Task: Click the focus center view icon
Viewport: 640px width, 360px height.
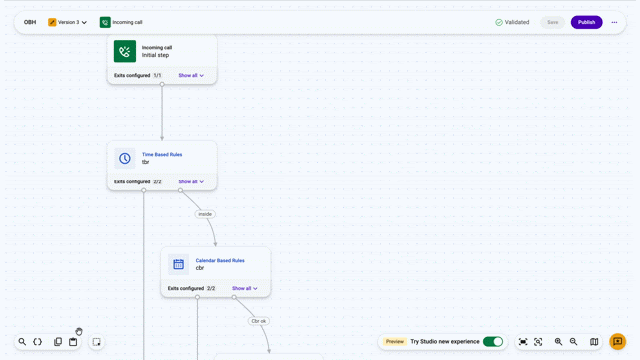Action: (x=538, y=342)
